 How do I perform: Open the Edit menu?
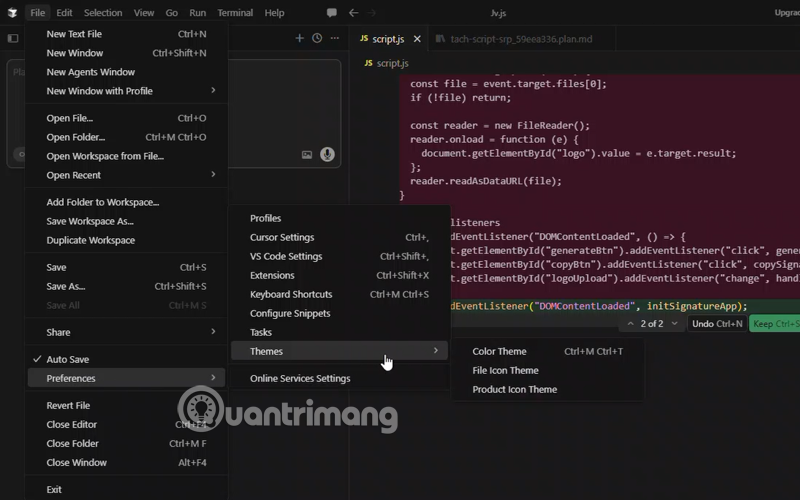[x=64, y=13]
